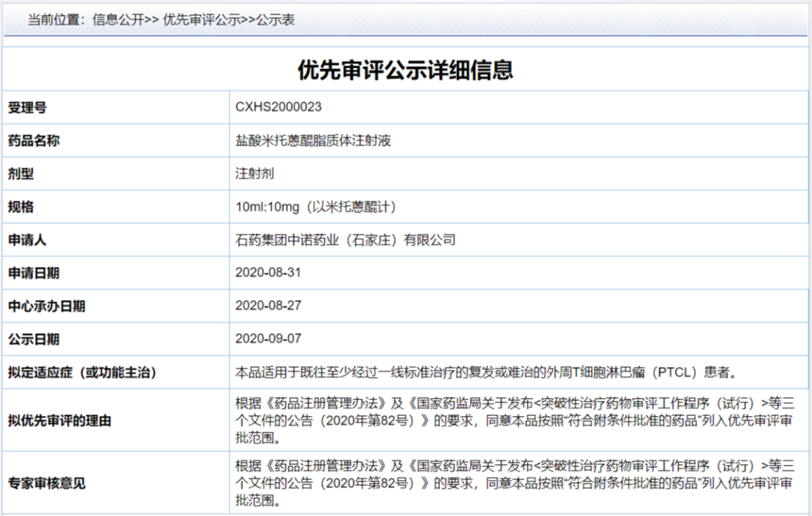Select the acceptance number CXHS2000023

coord(278,107)
